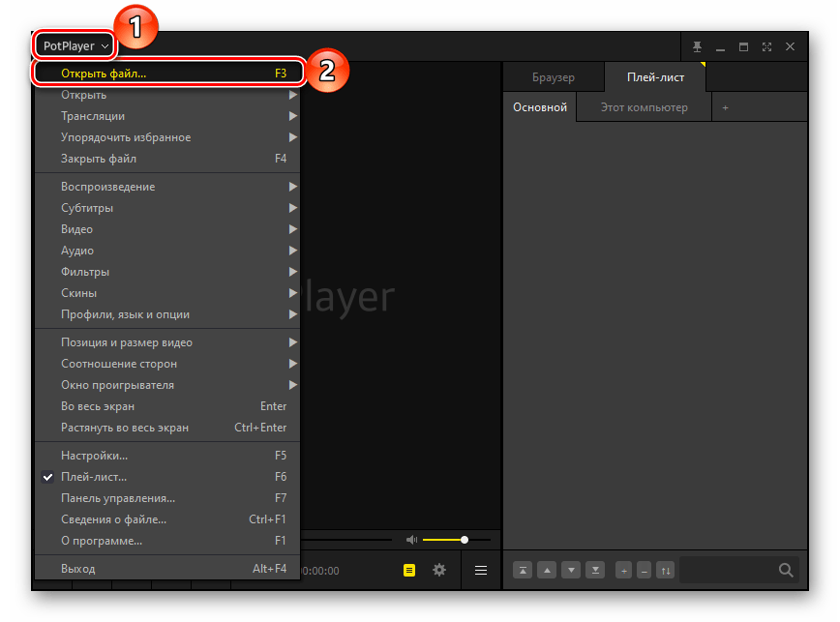Click the 00:00:00 playback time display
Viewport: 840px width, 622px height.
tap(319, 571)
